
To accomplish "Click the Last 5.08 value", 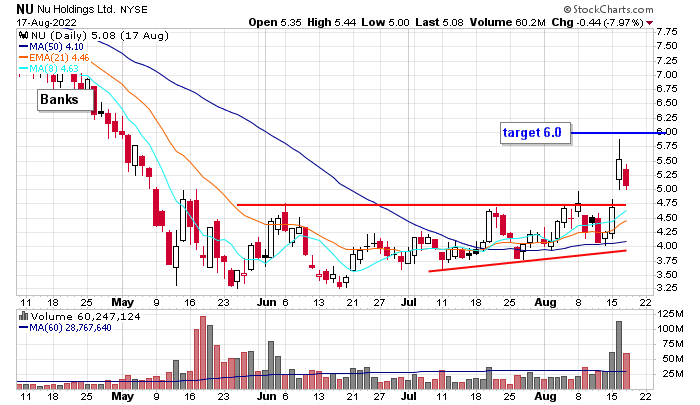I will tap(439, 22).
